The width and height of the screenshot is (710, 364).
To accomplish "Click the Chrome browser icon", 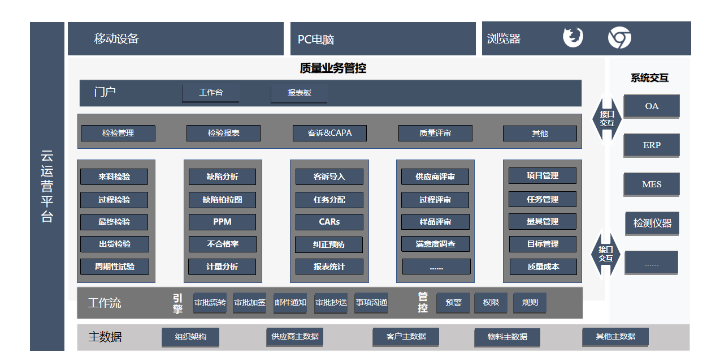I will click(619, 38).
